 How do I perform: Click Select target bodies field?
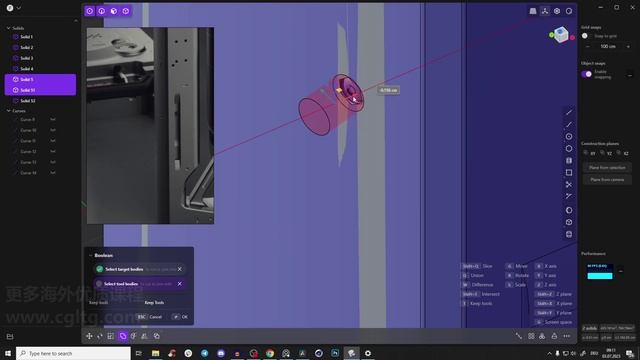(x=139, y=269)
